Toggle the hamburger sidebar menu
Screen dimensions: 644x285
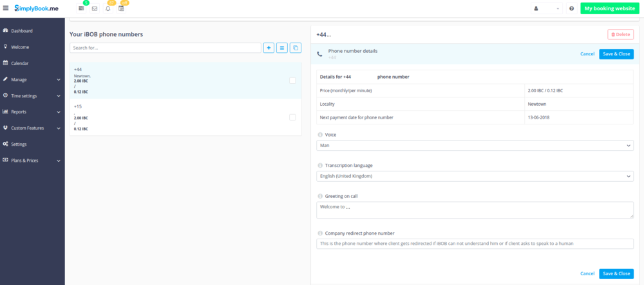pyautogui.click(x=6, y=8)
